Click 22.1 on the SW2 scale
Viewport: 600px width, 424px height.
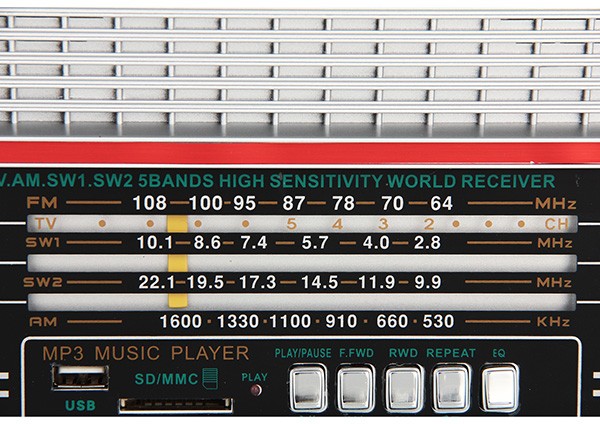tap(157, 282)
